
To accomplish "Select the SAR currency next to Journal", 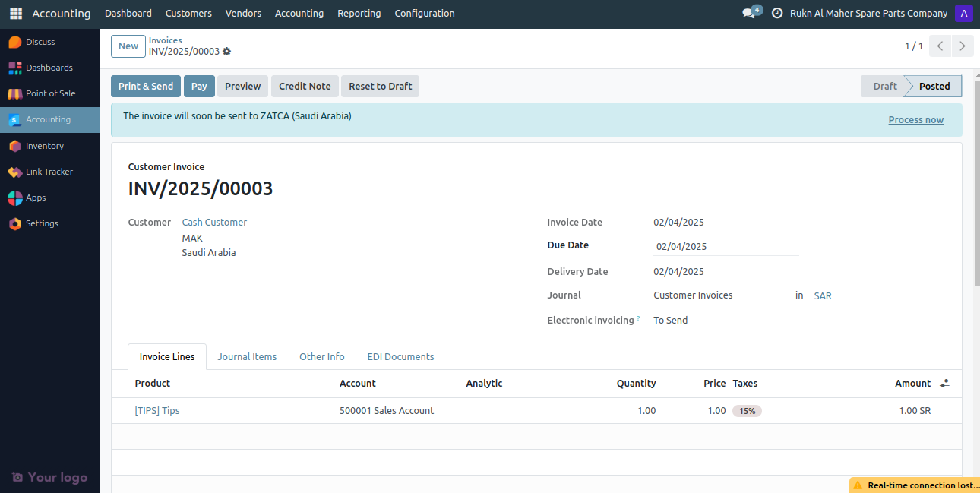I will click(x=822, y=295).
